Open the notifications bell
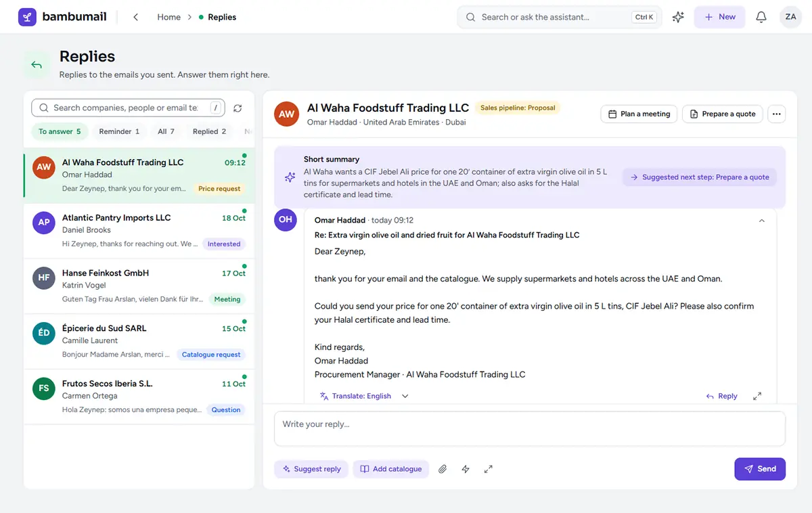Screen dimensions: 812x513 [761, 17]
